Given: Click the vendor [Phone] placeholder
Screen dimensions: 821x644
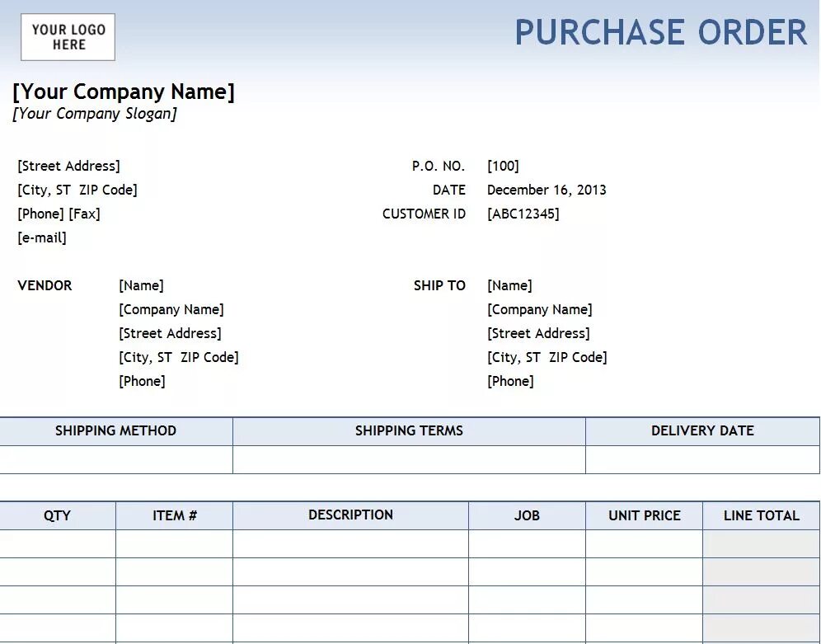Looking at the screenshot, I should pos(142,381).
